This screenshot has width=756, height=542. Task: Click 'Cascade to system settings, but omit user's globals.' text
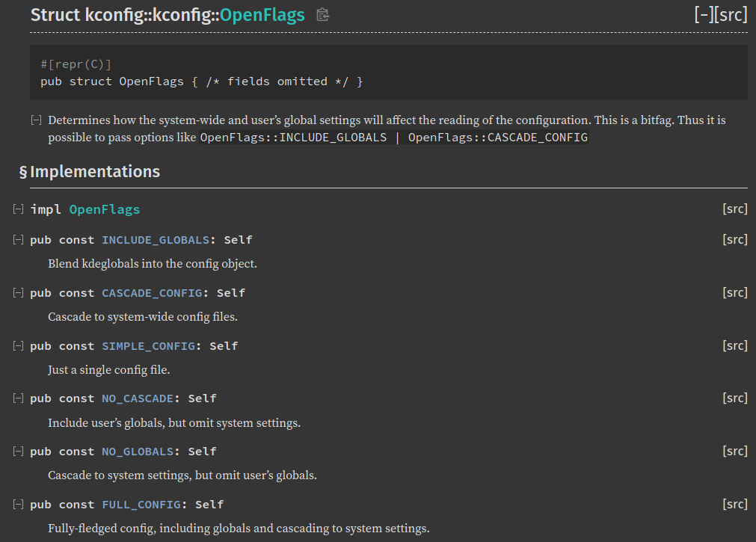(x=182, y=475)
